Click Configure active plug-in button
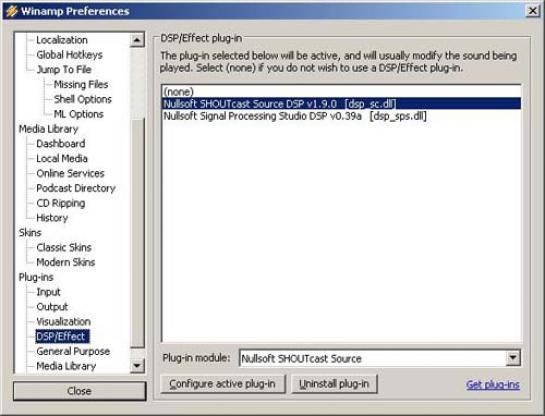This screenshot has width=545, height=416. (222, 384)
